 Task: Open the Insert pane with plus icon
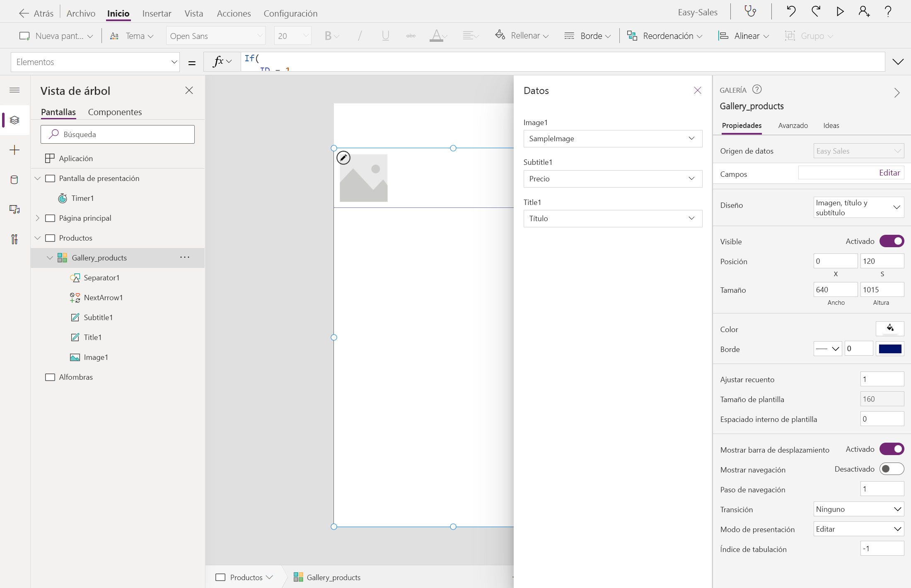tap(14, 150)
